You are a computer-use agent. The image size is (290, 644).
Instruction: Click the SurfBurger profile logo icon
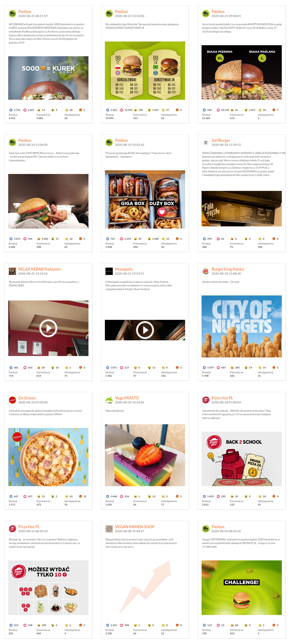pyautogui.click(x=206, y=142)
